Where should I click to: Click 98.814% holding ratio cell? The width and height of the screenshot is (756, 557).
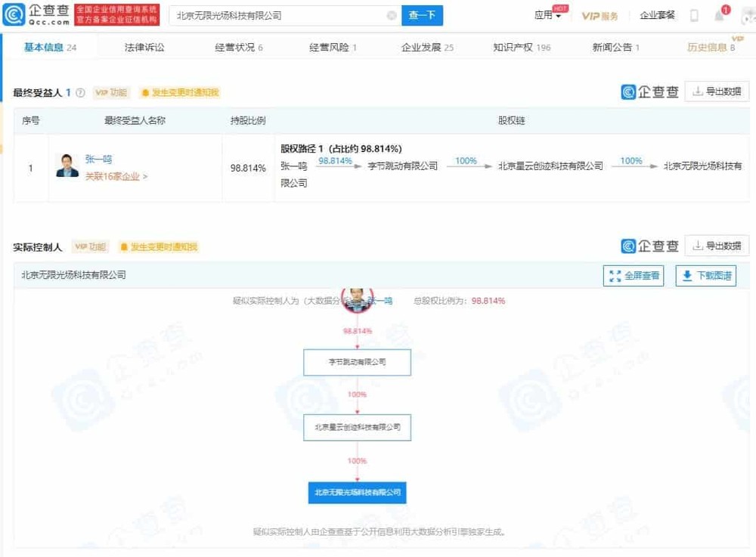coord(248,168)
